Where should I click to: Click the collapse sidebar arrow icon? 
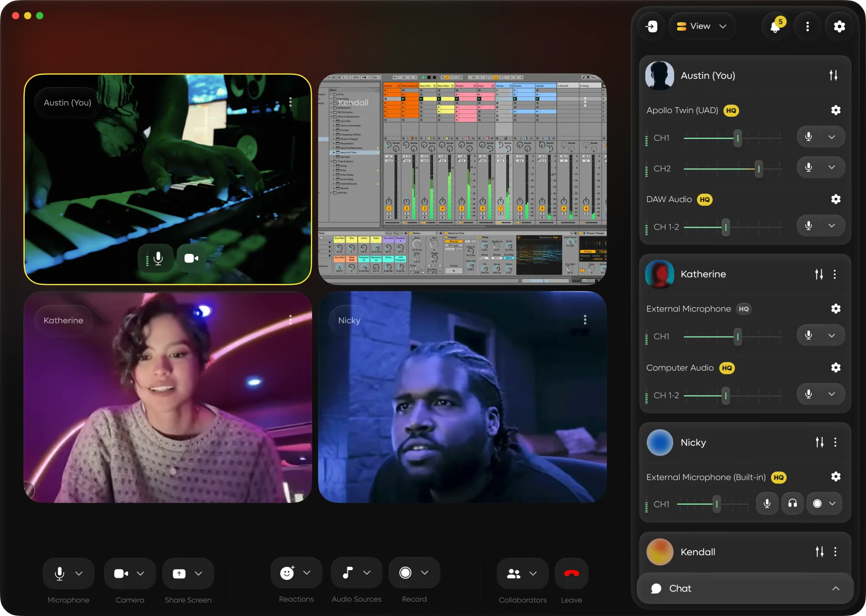651,26
